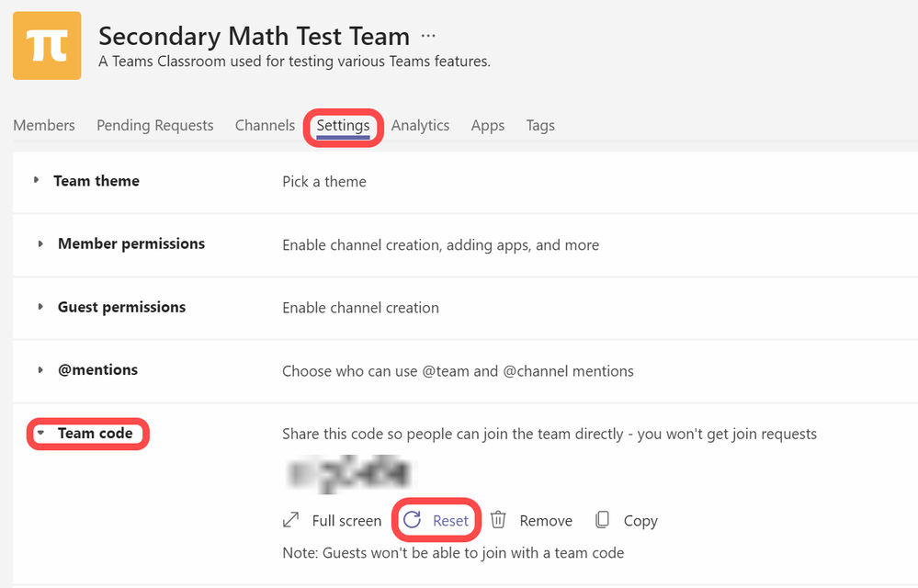Viewport: 918px width, 588px height.
Task: Click the Reset circular arrow icon
Action: 413,519
